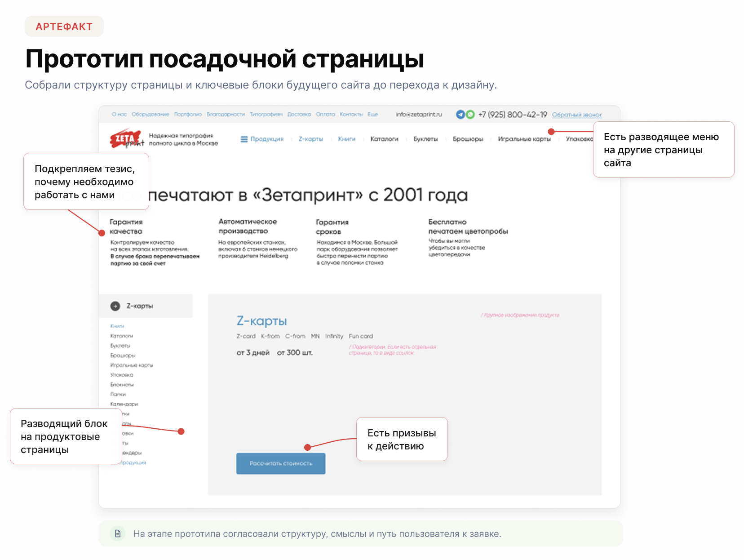Click the Zeta Print logo

127,139
